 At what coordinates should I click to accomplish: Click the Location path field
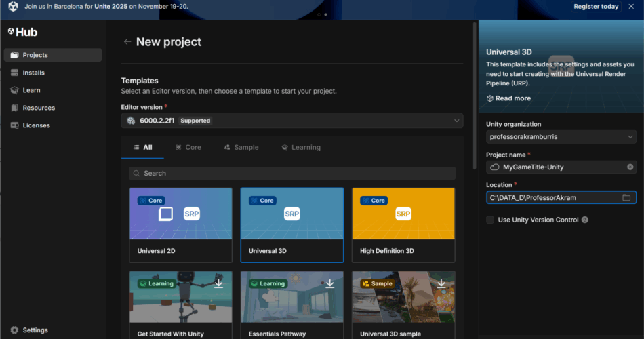[561, 198]
